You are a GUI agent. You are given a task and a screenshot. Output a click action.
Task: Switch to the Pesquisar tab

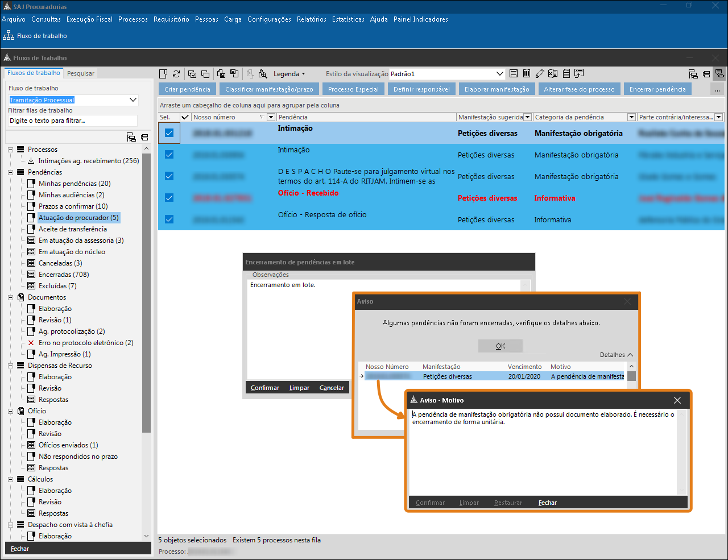[x=81, y=73]
